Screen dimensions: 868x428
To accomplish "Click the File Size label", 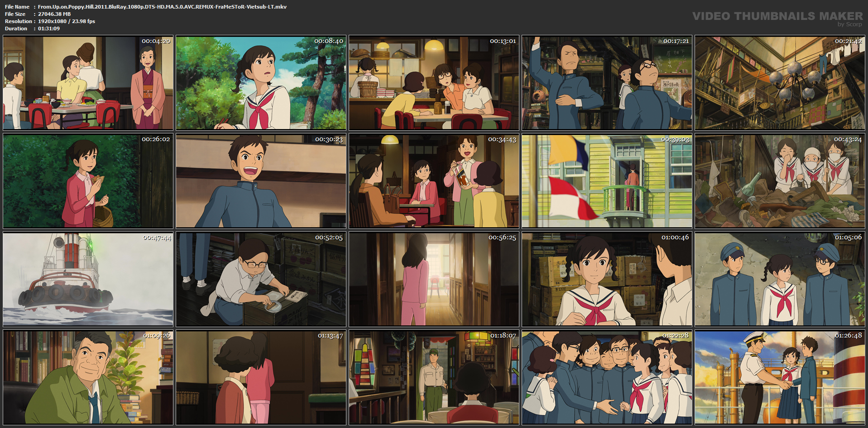I will tap(15, 14).
